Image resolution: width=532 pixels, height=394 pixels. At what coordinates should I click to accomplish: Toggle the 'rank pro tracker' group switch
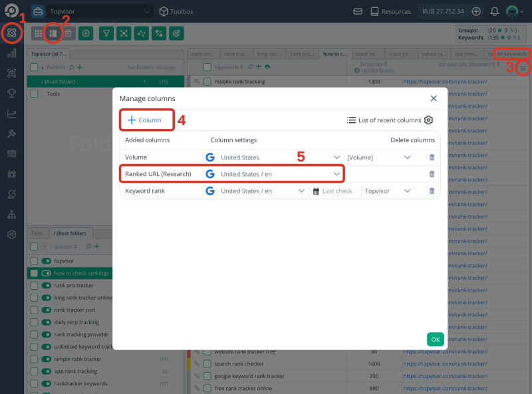[x=47, y=285]
